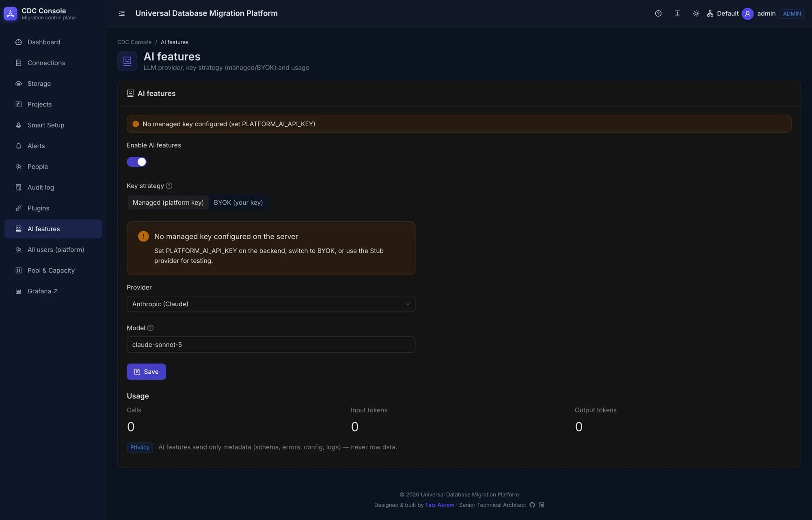Viewport: 812px width, 520px height.
Task: Open Projects menu item
Action: [x=53, y=104]
